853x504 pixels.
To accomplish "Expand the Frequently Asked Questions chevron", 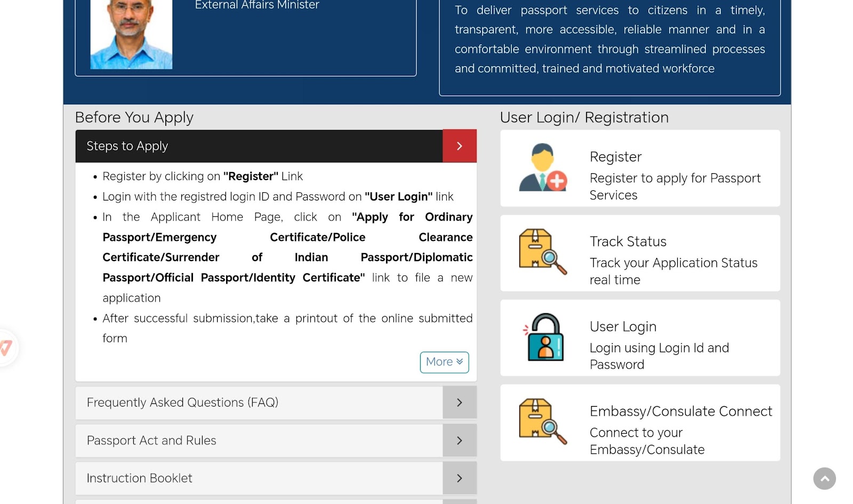I will (459, 403).
